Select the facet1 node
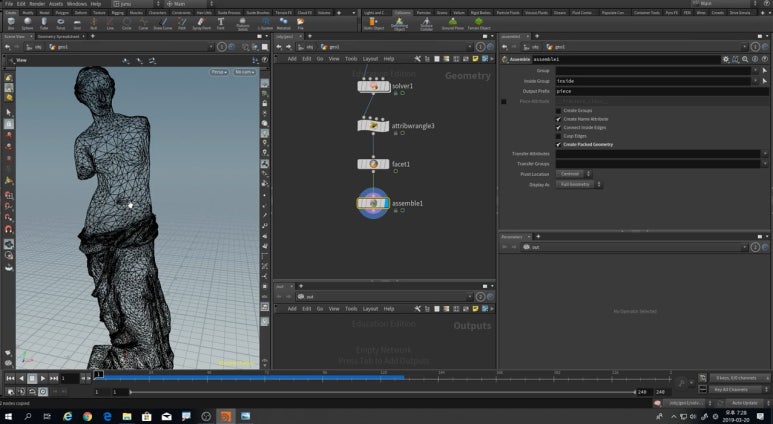The image size is (773, 424). (373, 164)
